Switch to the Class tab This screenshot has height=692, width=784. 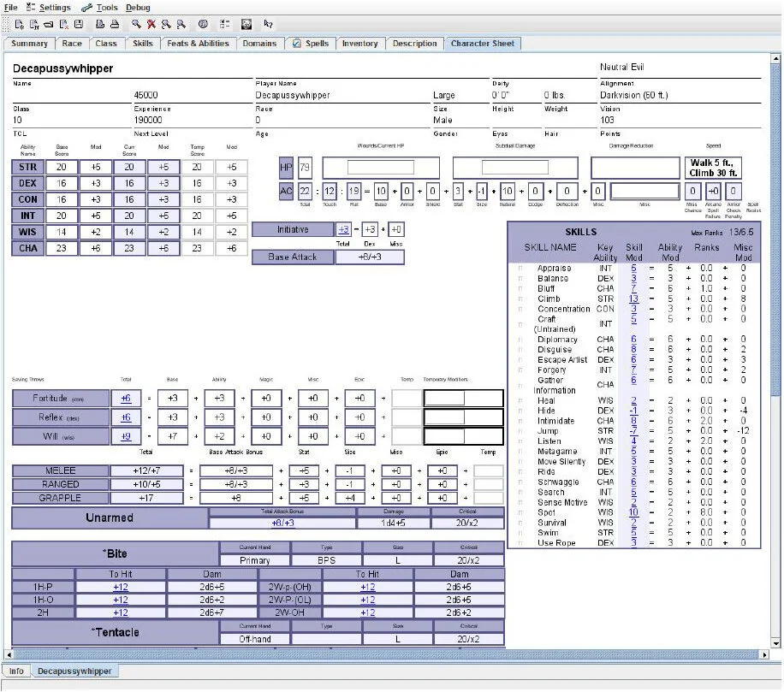coord(106,44)
